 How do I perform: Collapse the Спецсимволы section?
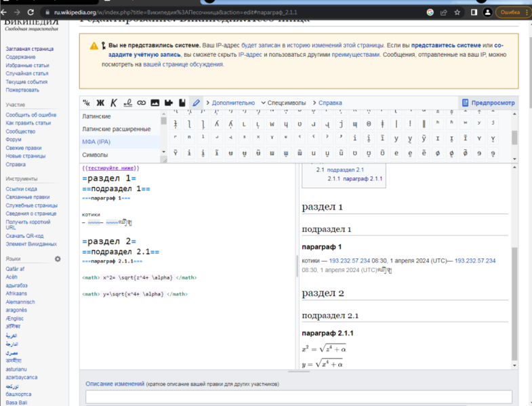pyautogui.click(x=283, y=103)
